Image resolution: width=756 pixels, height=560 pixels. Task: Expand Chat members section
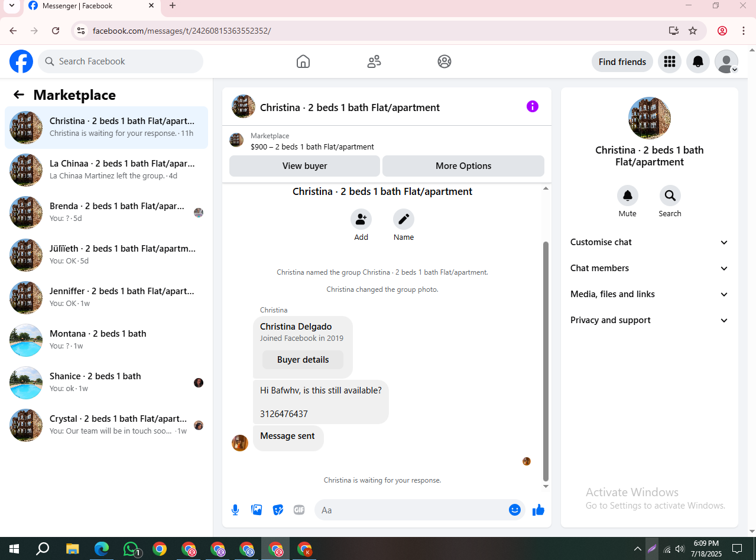point(649,268)
